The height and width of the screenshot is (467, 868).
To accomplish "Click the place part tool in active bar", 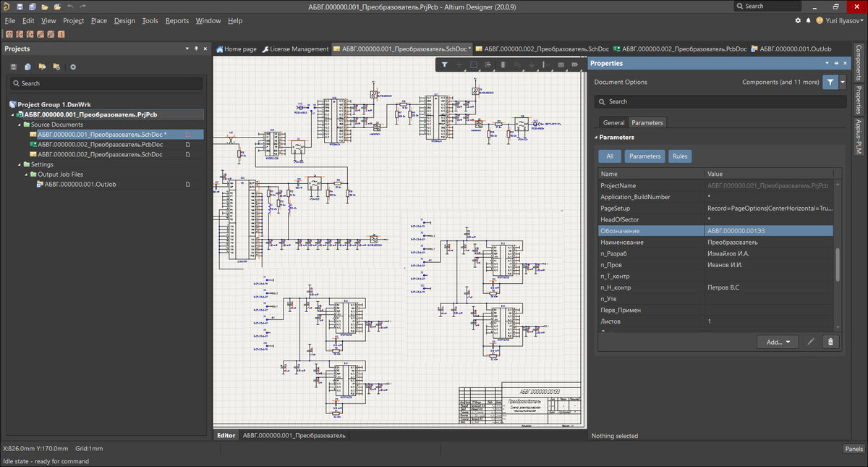I will point(503,64).
